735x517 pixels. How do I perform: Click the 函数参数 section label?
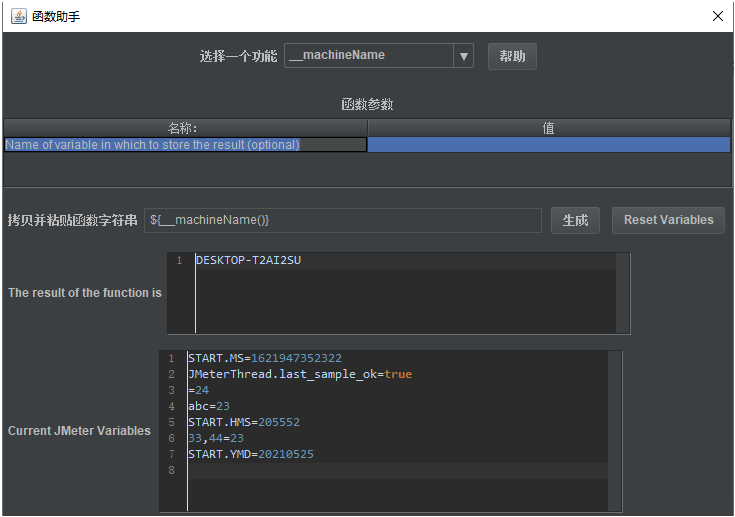point(367,104)
